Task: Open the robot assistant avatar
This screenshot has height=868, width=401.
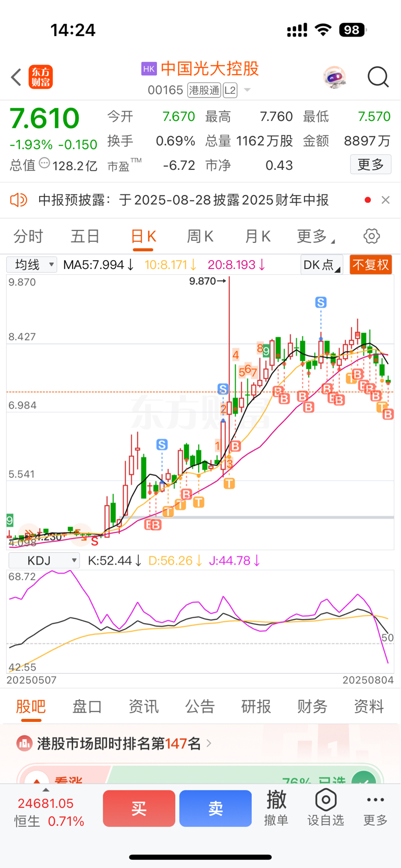Action: click(334, 77)
